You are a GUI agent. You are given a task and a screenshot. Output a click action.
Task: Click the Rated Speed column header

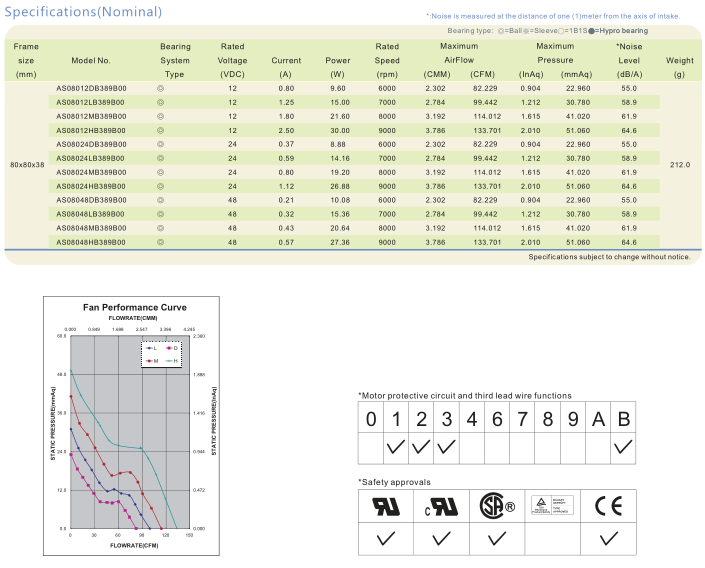tap(387, 60)
